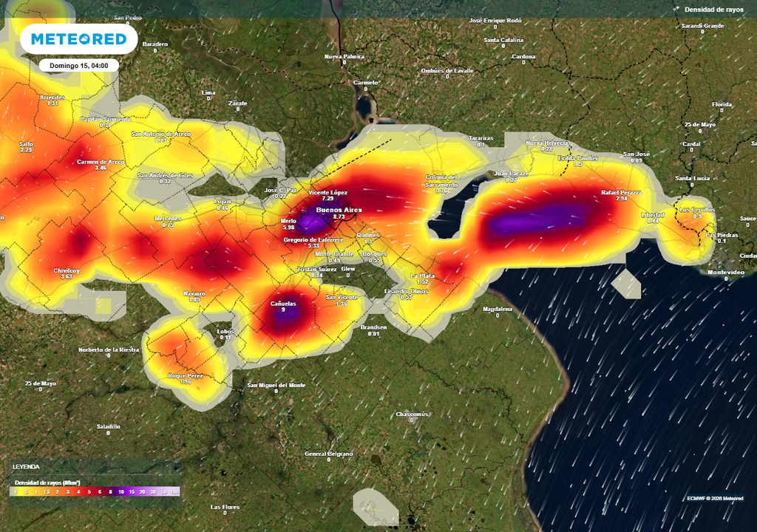The height and width of the screenshot is (532, 757).
Task: Click the 10 value on the legend scale
Action: (x=120, y=491)
